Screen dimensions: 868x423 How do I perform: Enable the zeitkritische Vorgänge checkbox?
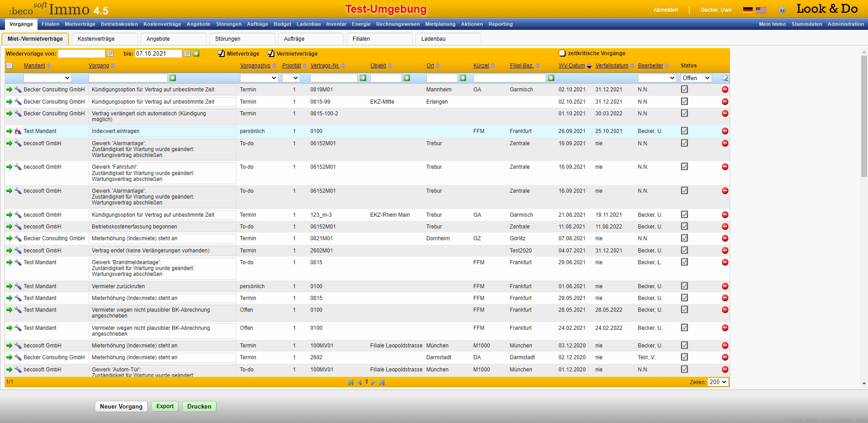click(x=562, y=53)
